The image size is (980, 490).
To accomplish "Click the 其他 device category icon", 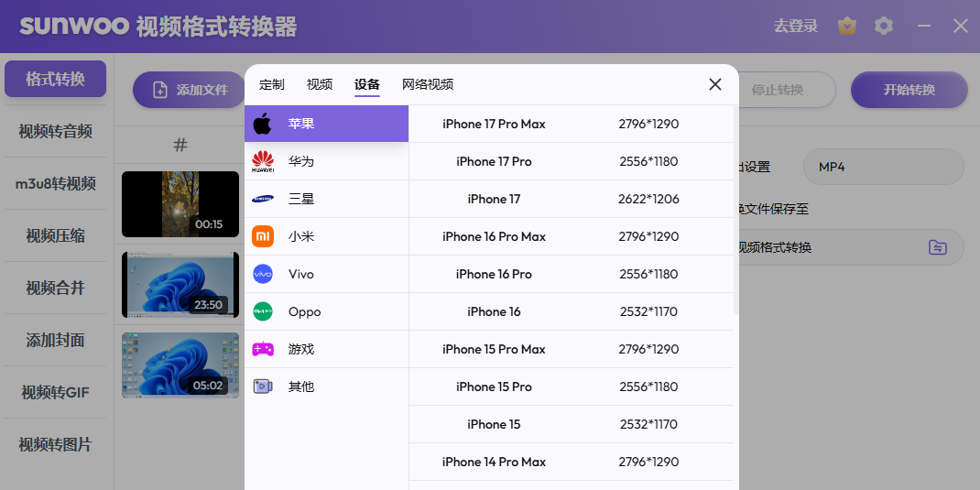I will point(263,387).
